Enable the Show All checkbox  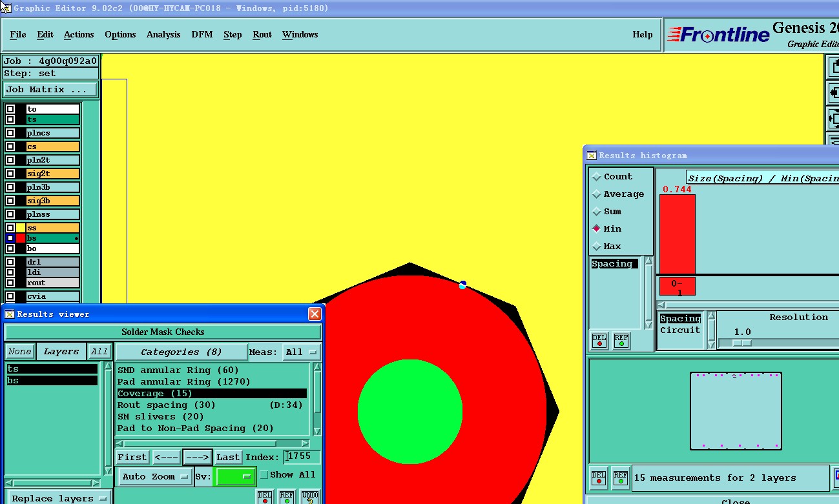[x=264, y=475]
